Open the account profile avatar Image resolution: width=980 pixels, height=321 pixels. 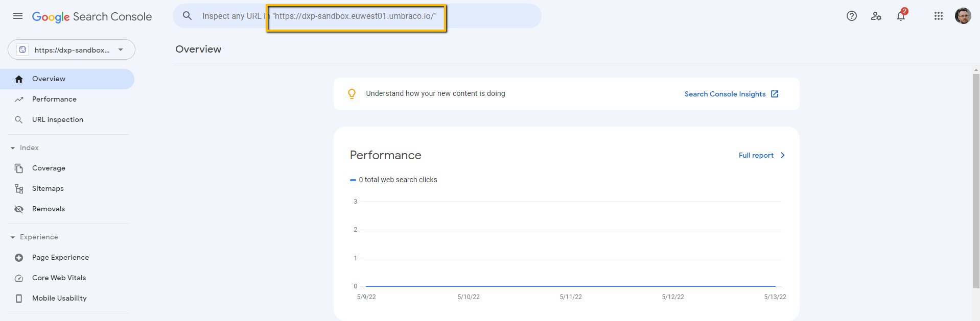pos(963,16)
